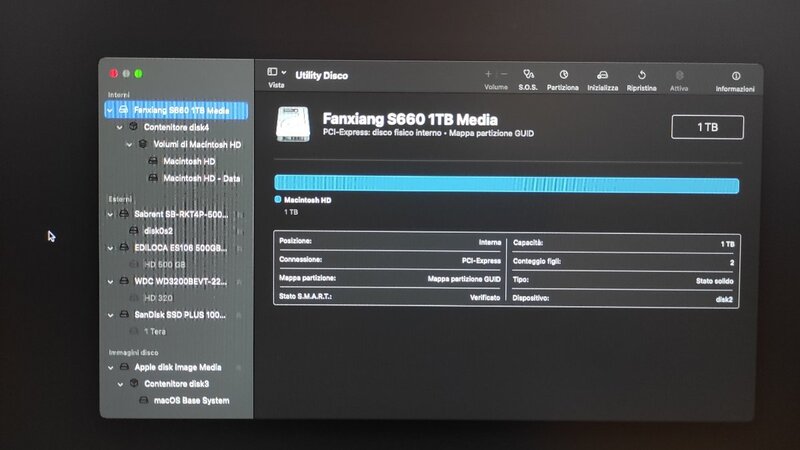Click the Tipo Stato solido value

tap(715, 281)
